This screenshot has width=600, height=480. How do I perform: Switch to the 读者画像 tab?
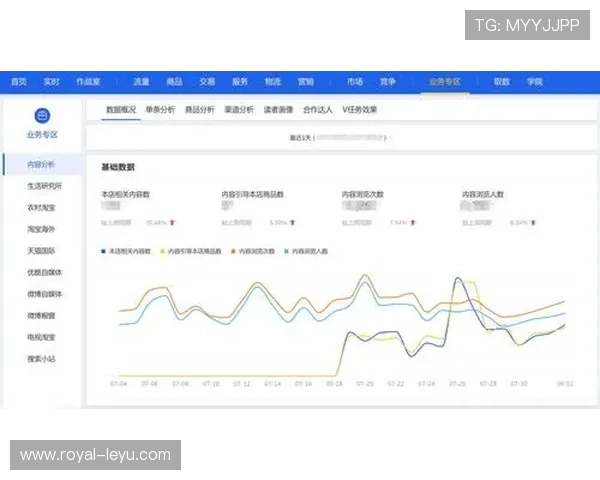[x=279, y=110]
